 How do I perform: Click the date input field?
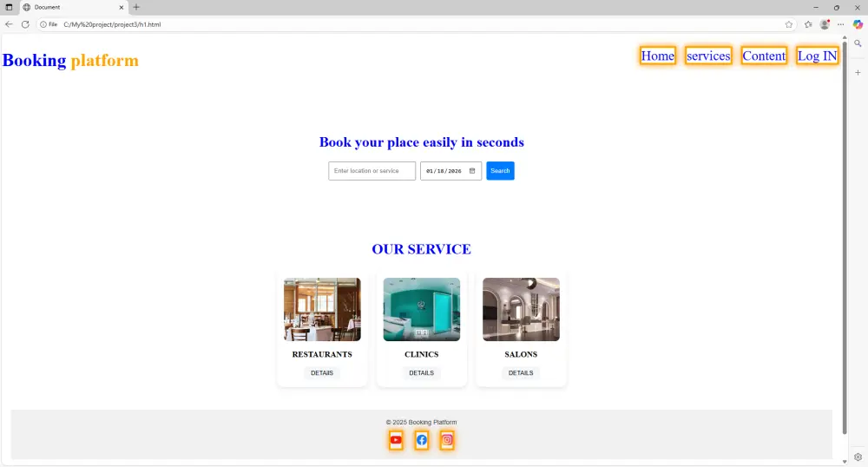[x=450, y=171]
